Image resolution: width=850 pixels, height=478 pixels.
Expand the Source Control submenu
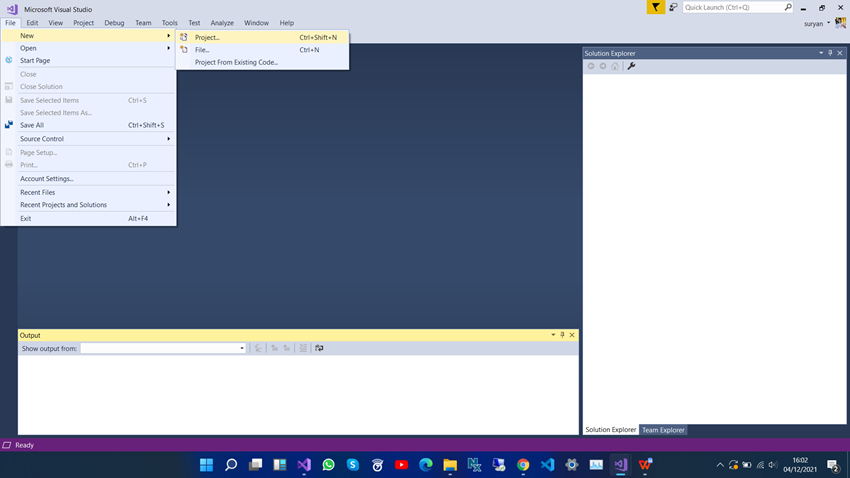click(x=88, y=139)
